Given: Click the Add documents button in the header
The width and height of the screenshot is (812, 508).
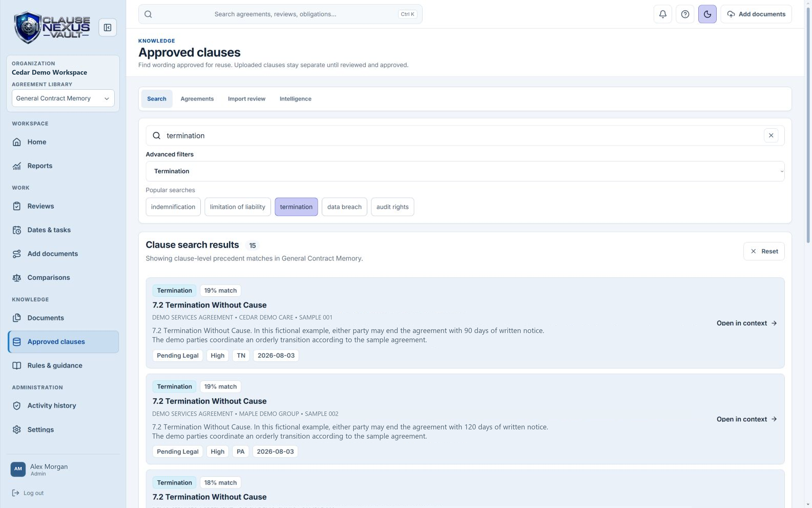Looking at the screenshot, I should (x=756, y=14).
